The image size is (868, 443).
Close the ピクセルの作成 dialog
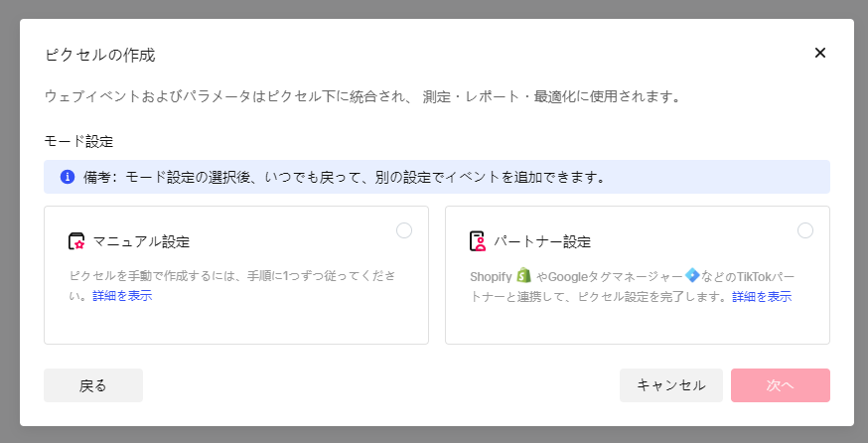[819, 53]
